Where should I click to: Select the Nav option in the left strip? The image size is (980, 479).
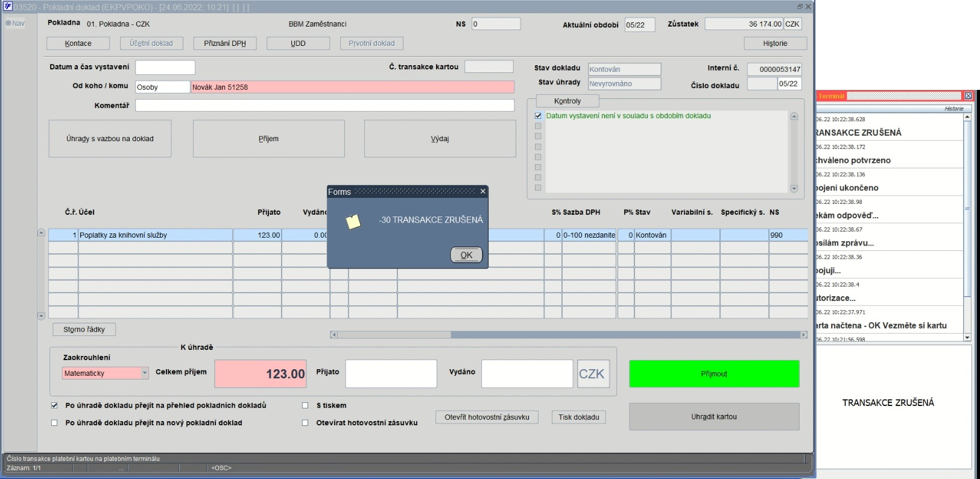(x=15, y=24)
